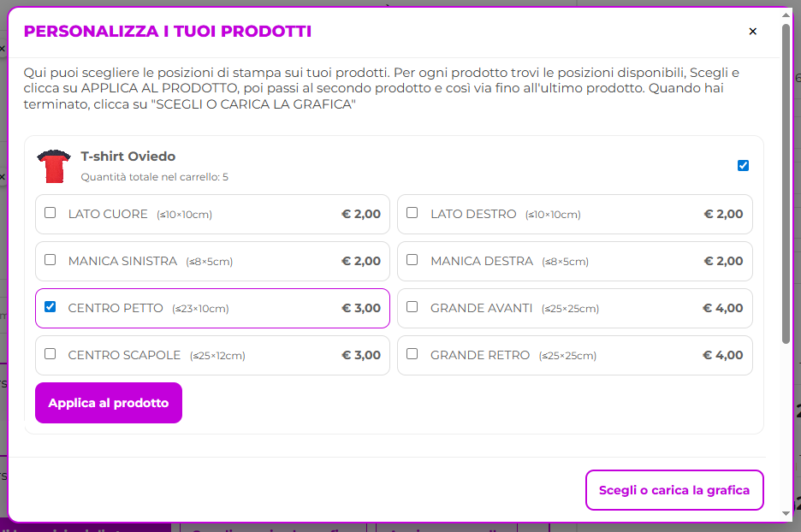Image resolution: width=801 pixels, height=532 pixels.
Task: Click the GRANDE RETRO € 4,00 price
Action: [x=722, y=355]
